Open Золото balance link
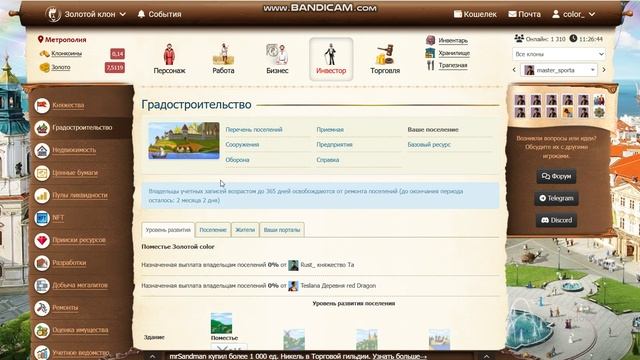Screen dimensions: 640x360 [x=61, y=67]
